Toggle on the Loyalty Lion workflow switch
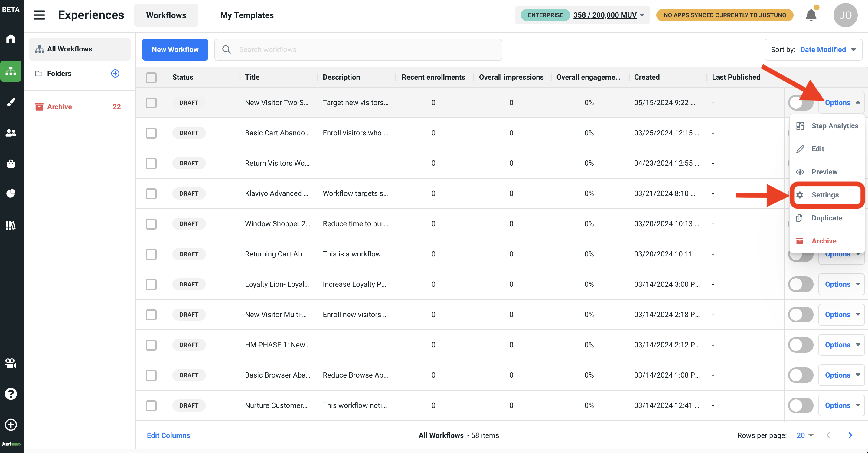Viewport: 868px width, 453px height. pyautogui.click(x=800, y=284)
